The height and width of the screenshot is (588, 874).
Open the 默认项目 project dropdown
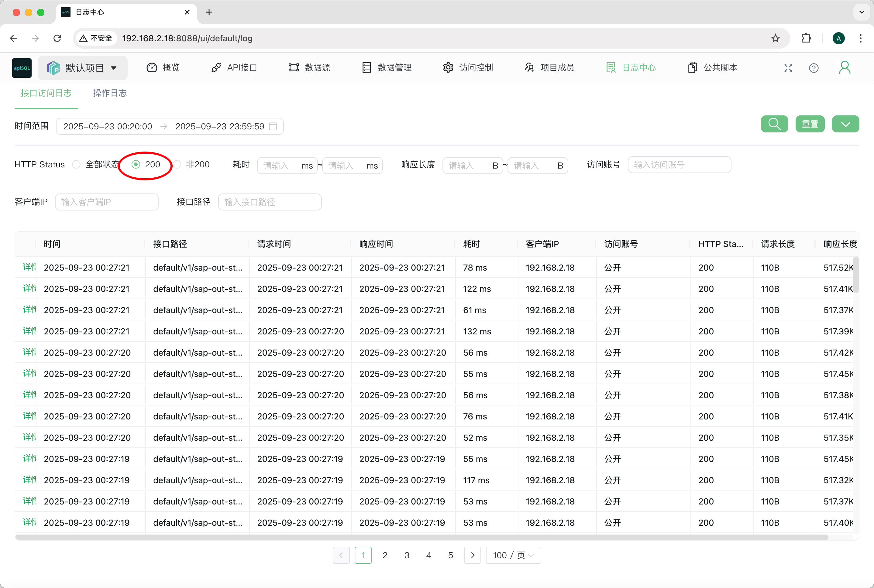pyautogui.click(x=83, y=68)
